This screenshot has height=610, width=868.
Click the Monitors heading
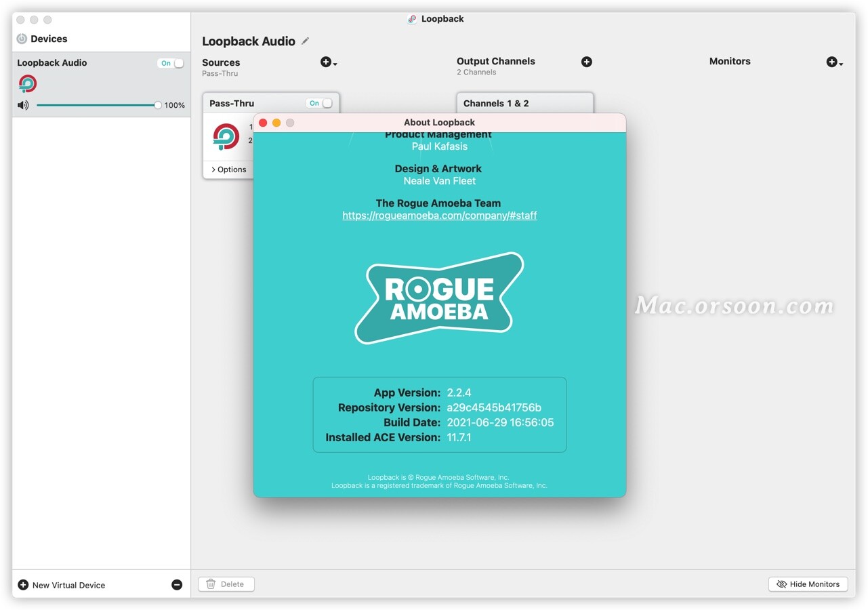point(730,61)
